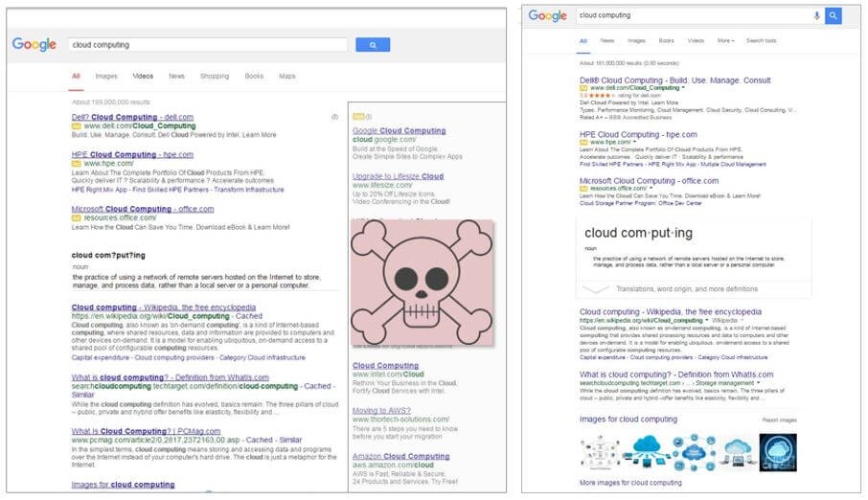Open dark blue glowing cloud thumbnail
Screen dimensions: 868x500
tap(778, 452)
